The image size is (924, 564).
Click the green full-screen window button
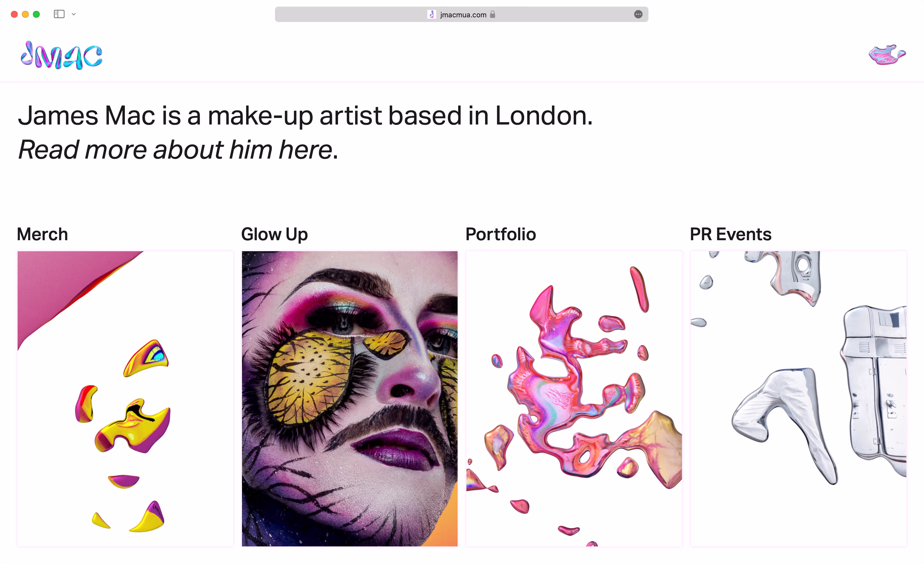coord(36,14)
